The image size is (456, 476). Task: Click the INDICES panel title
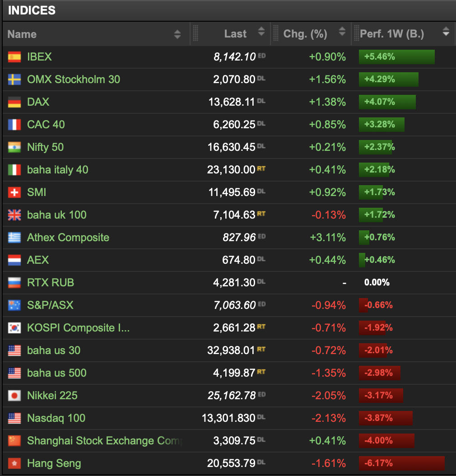[x=32, y=11]
